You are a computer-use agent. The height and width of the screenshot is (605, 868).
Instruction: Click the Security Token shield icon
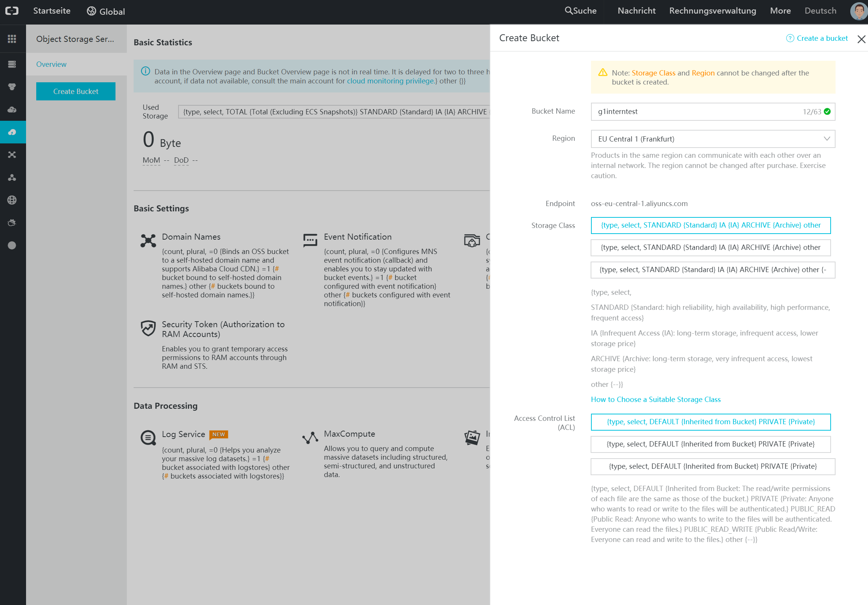[x=148, y=328]
